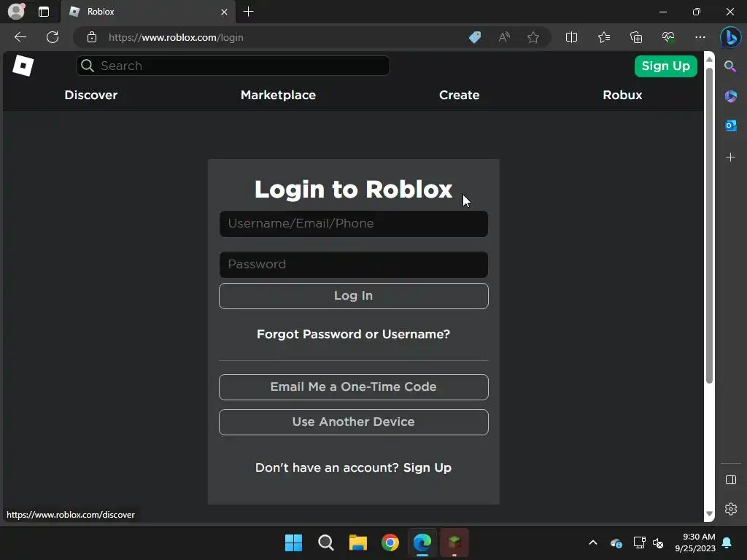
Task: Focus the Username/Email/Phone field
Action: coord(354,224)
